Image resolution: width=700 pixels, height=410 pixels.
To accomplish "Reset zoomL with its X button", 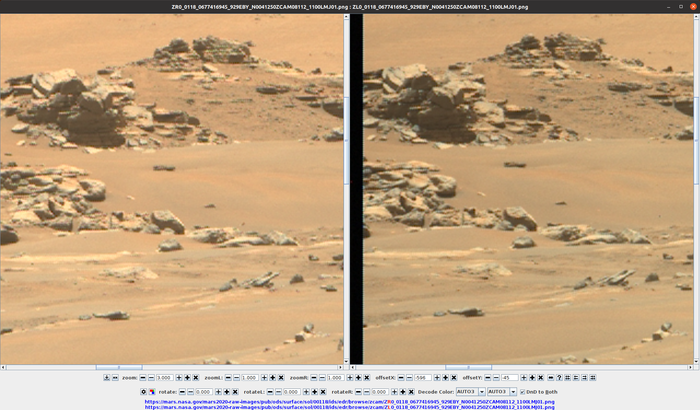I will [281, 378].
